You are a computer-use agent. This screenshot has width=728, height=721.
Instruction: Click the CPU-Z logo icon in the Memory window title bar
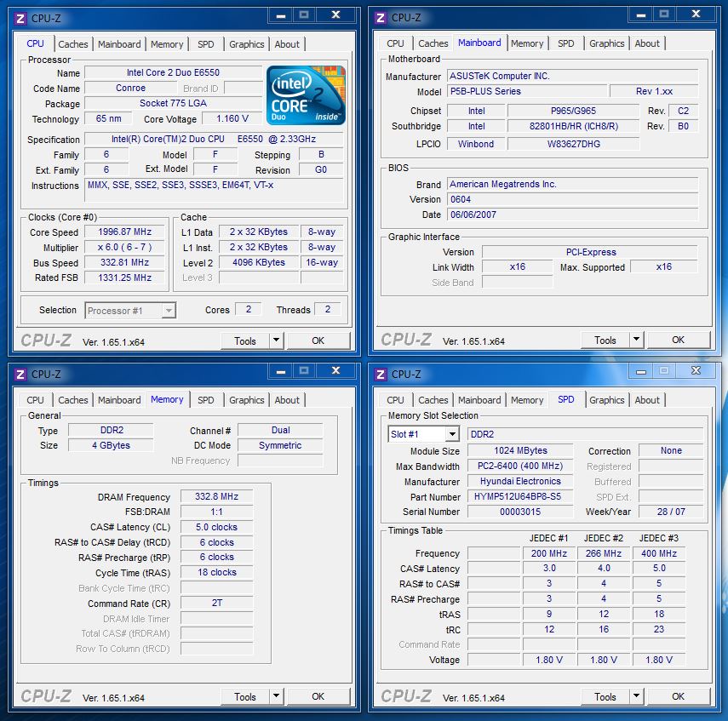(x=20, y=375)
